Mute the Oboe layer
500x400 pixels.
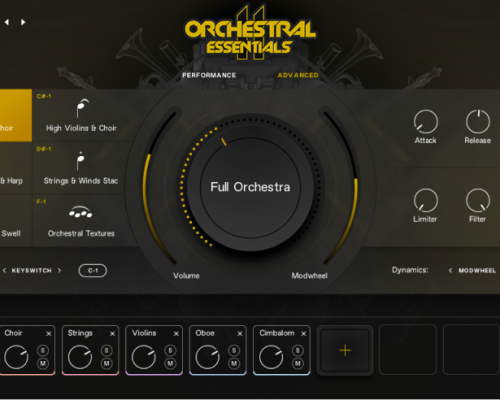tap(234, 363)
